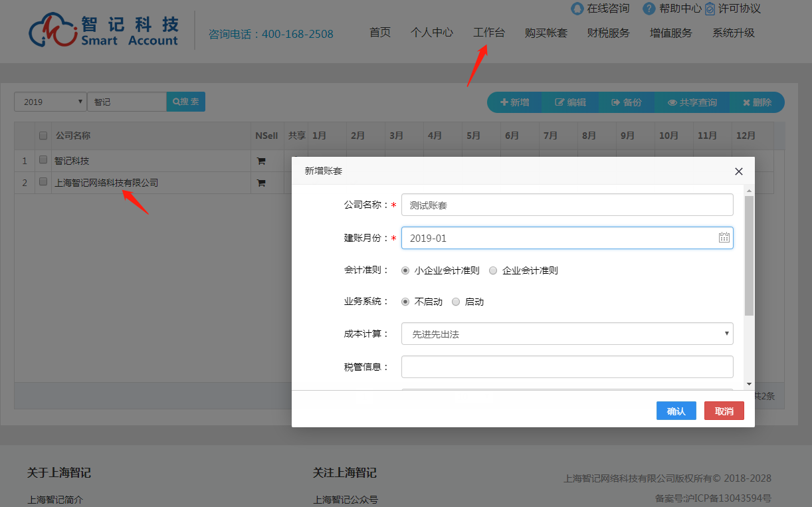Click the 许可协议 document icon
The width and height of the screenshot is (812, 507).
pos(710,9)
